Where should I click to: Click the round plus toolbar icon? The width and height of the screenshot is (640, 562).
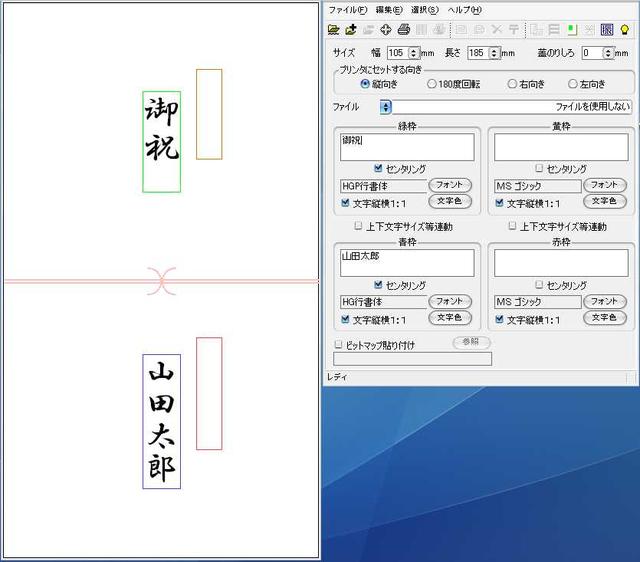(x=385, y=29)
